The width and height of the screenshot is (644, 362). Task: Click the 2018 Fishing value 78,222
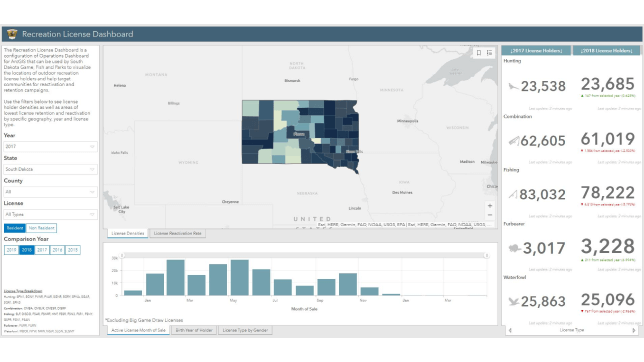pyautogui.click(x=608, y=193)
